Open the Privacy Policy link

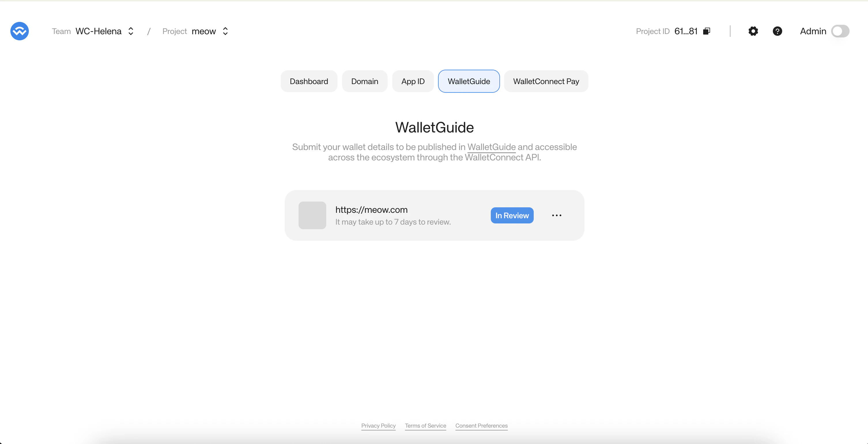pos(378,426)
